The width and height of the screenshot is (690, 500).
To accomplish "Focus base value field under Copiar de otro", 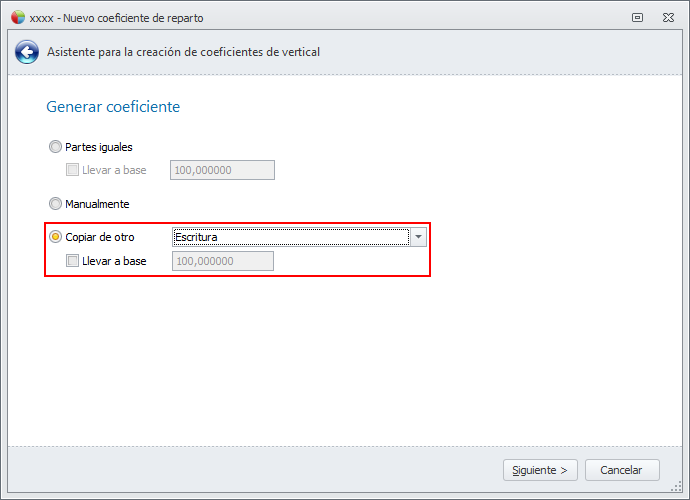I will [223, 261].
